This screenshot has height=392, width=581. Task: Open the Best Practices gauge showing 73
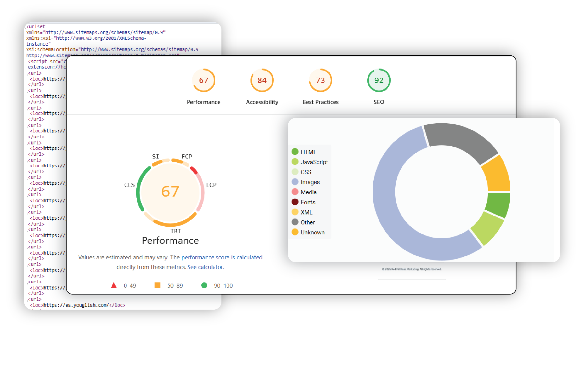coord(320,80)
